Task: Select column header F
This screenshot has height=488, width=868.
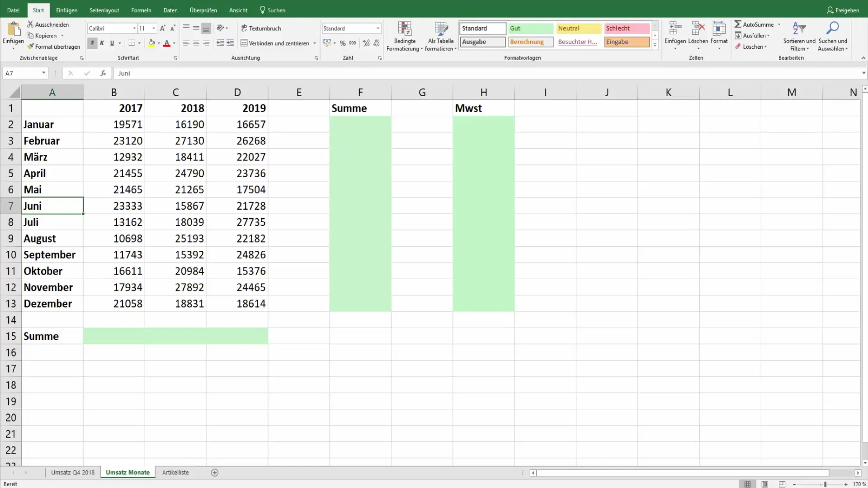Action: 360,92
